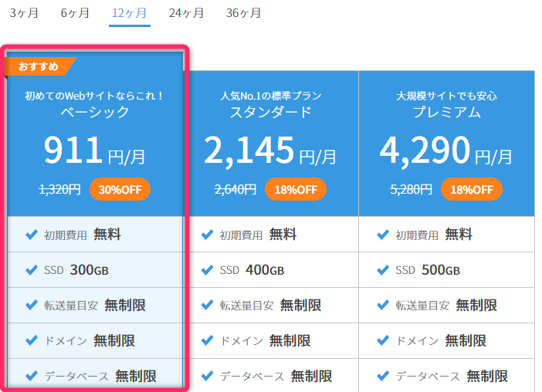Click ドメイン 無制限 in the スタンダード column

pyautogui.click(x=265, y=340)
